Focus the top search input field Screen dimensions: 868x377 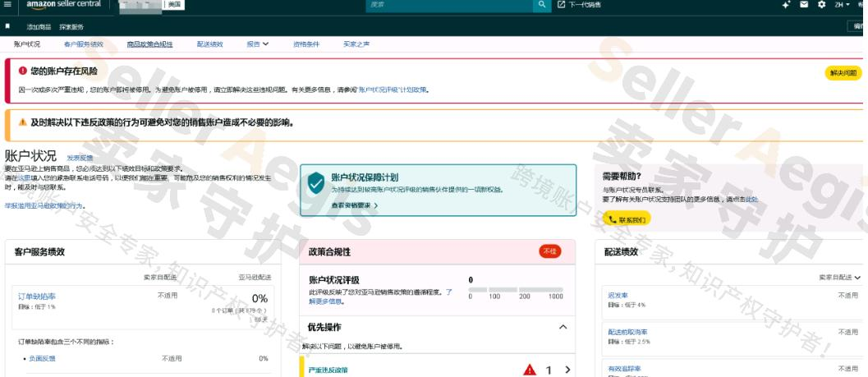tap(449, 4)
